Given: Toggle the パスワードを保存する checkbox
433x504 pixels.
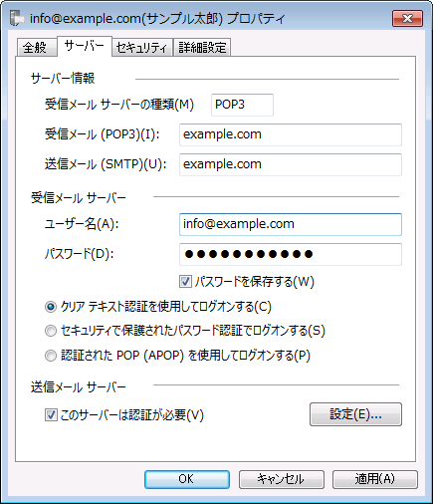Looking at the screenshot, I should point(185,282).
